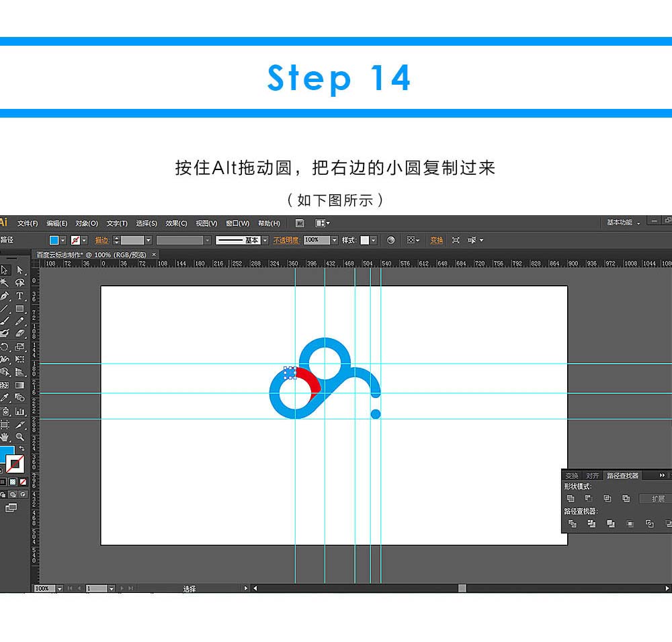
Task: Set paint to None mode
Action: [23, 482]
